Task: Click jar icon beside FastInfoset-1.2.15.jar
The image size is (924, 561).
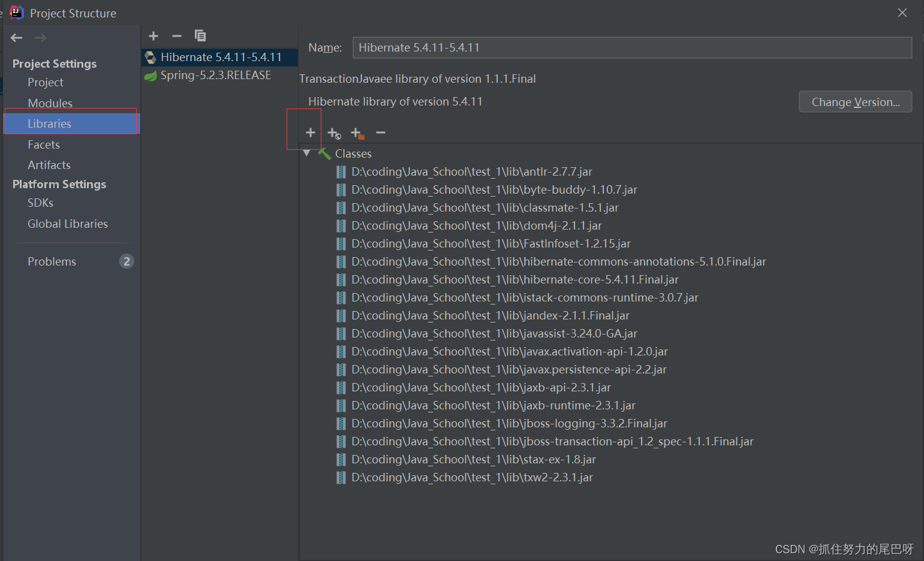Action: pyautogui.click(x=341, y=244)
